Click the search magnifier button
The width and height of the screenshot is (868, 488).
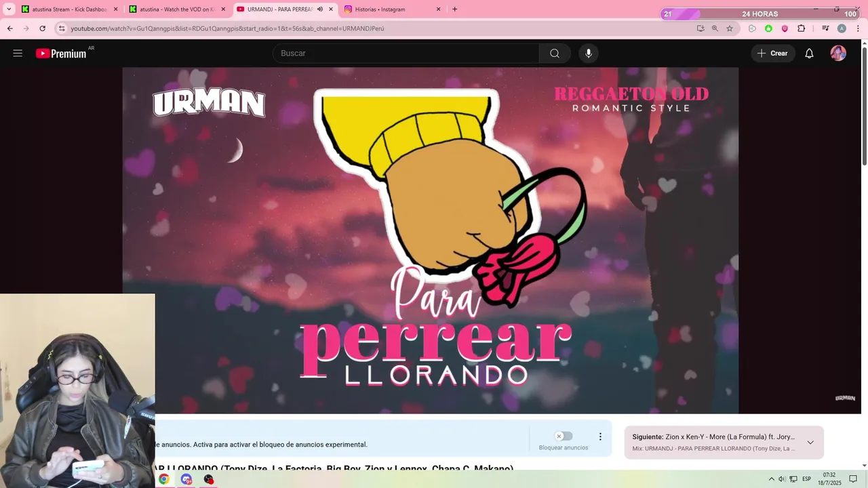555,54
